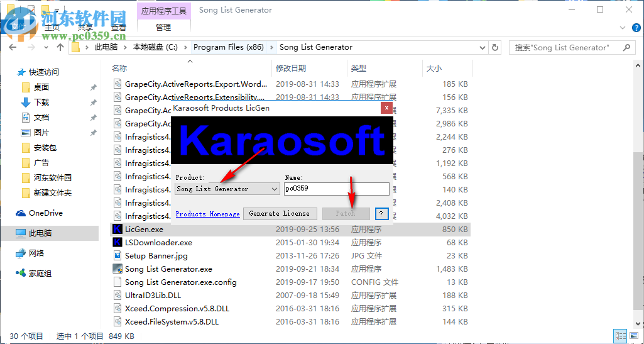Click GrapeCity.ActiveReports.Export.Word file icon

[x=117, y=84]
